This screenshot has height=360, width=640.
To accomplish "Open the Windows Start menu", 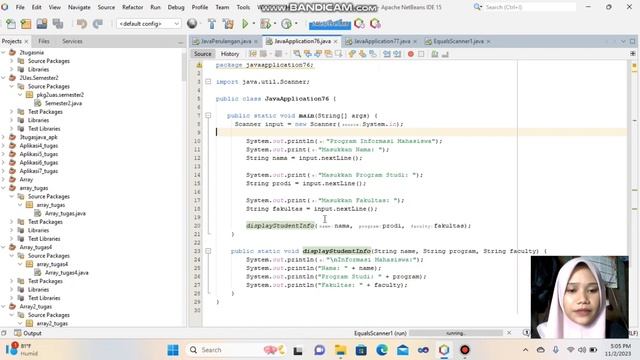I will [x=173, y=350].
